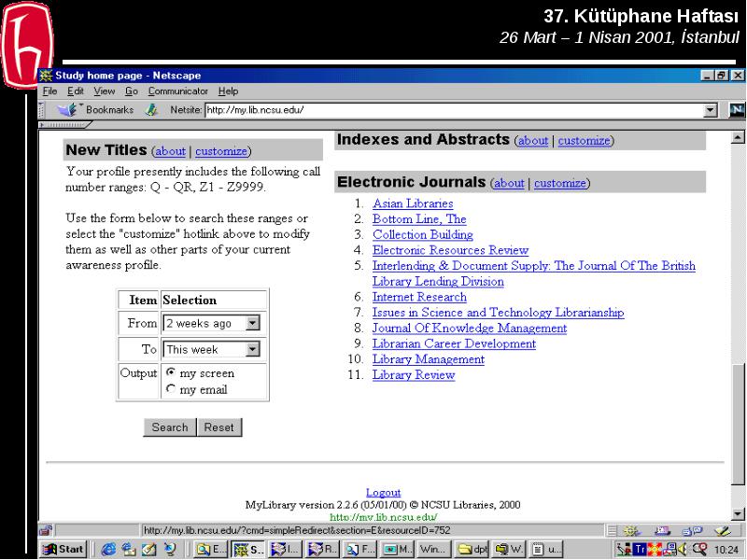Open New Titles customize link

(221, 151)
